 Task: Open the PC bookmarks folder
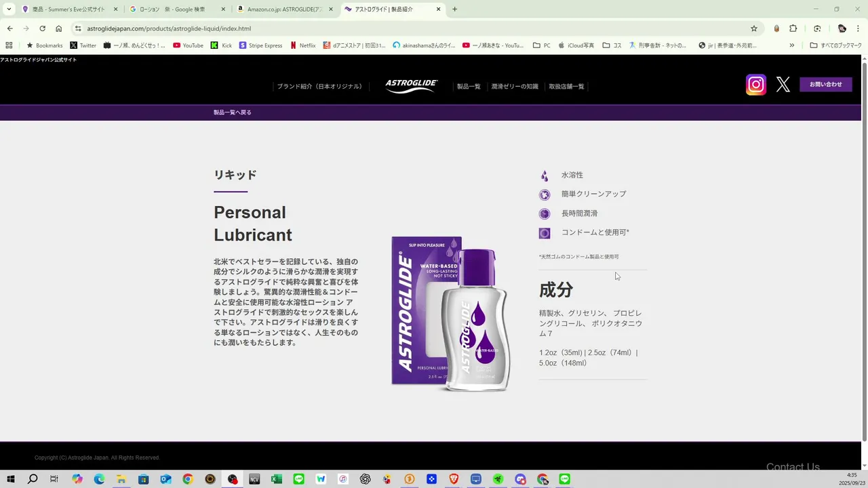click(x=542, y=45)
